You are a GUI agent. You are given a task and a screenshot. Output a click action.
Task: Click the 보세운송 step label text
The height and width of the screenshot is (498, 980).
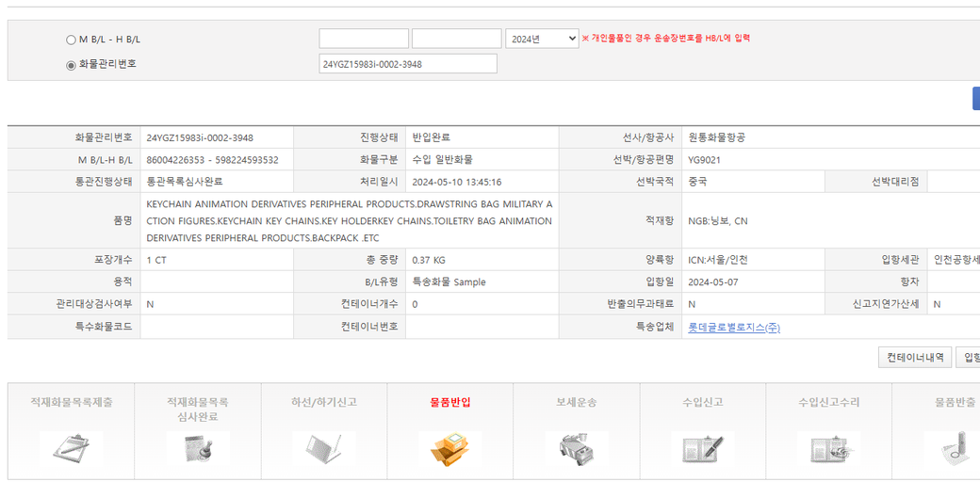(576, 402)
